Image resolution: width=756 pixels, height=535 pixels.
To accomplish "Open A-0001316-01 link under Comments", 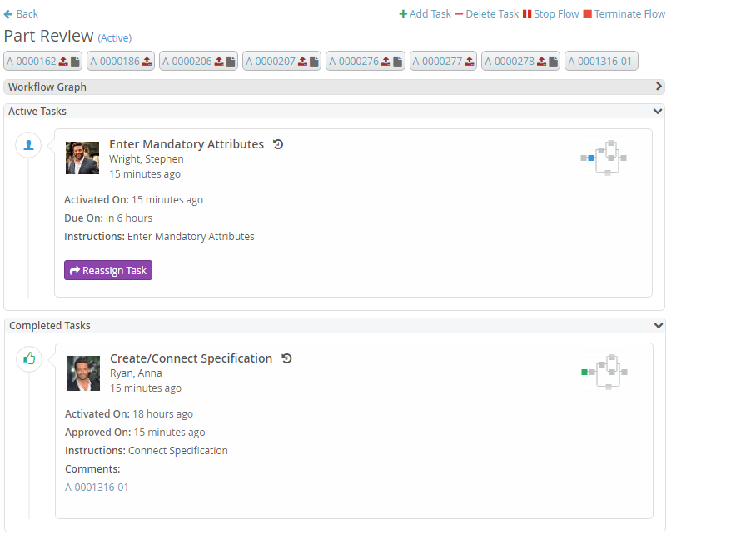I will pyautogui.click(x=97, y=487).
